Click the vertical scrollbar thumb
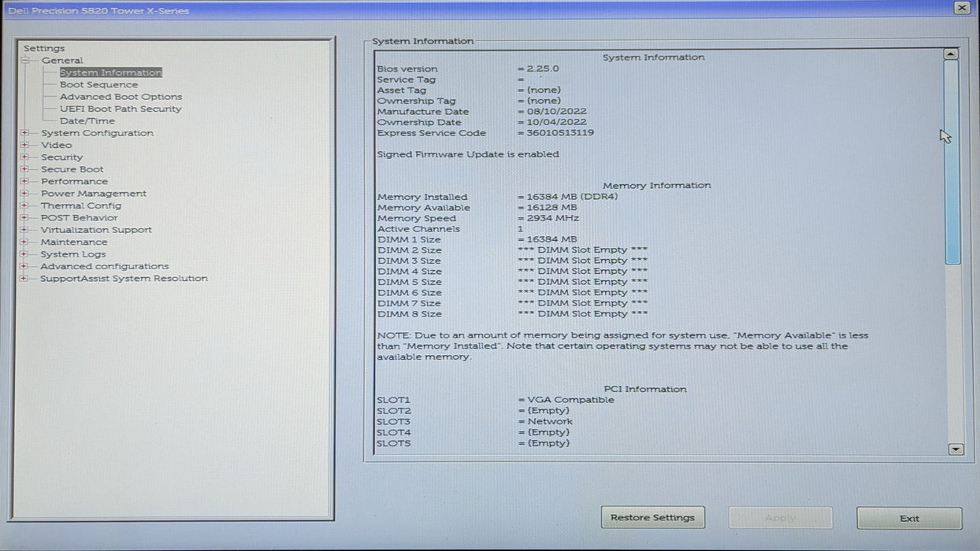980x551 pixels. click(952, 163)
